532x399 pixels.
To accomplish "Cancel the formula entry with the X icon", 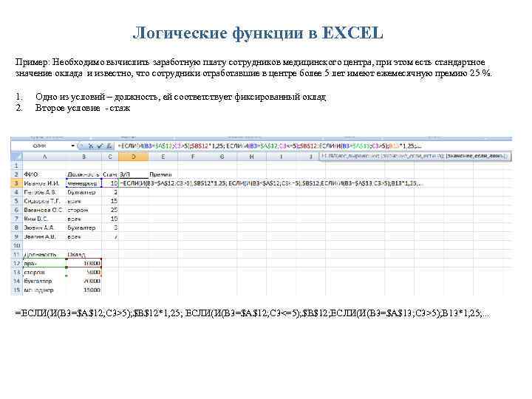I will (91, 146).
